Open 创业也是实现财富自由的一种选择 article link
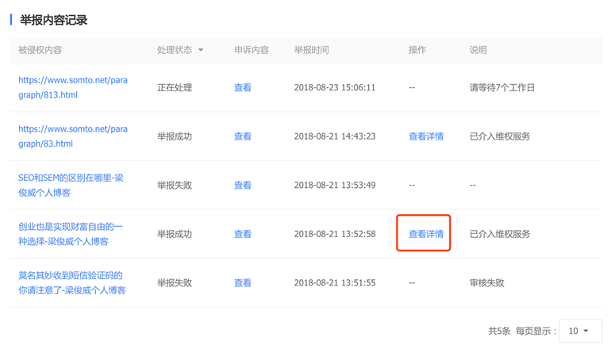Screen dimensions: 611x364 pyautogui.click(x=71, y=234)
